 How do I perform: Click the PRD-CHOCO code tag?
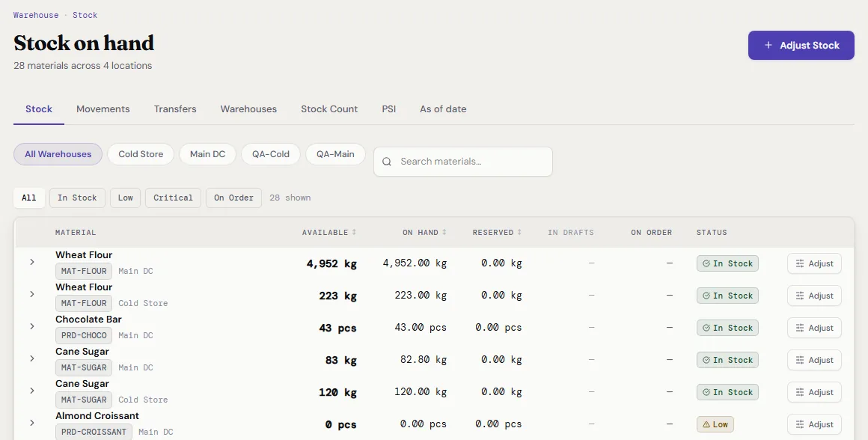[84, 335]
